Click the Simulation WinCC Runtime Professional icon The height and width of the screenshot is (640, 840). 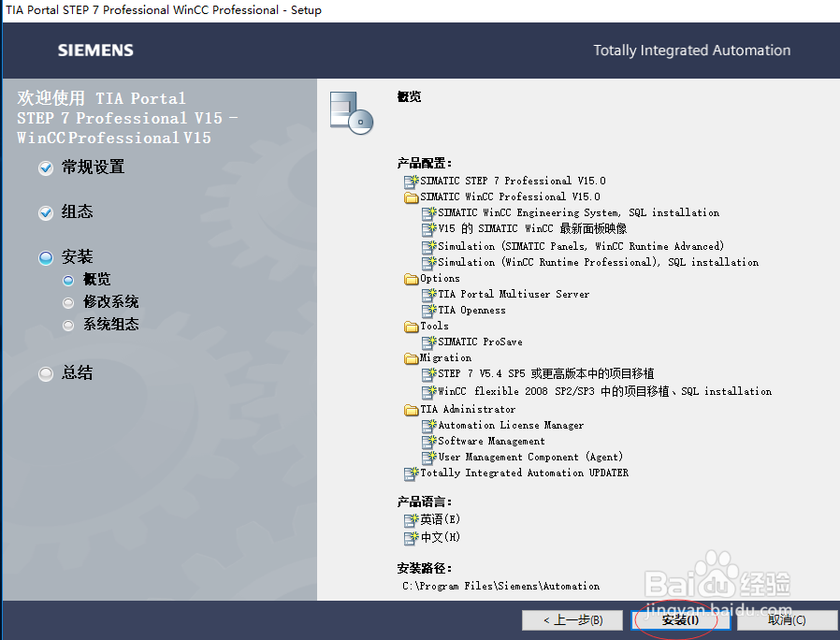point(429,263)
